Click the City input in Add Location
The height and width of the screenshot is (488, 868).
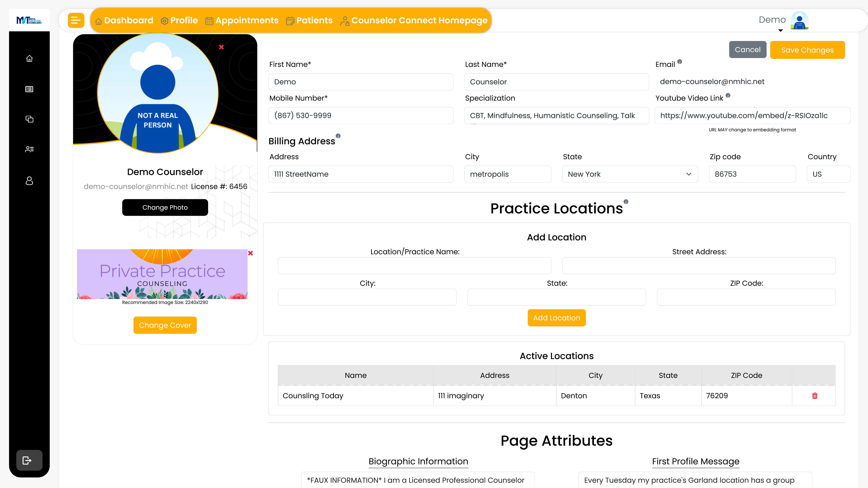coord(367,297)
